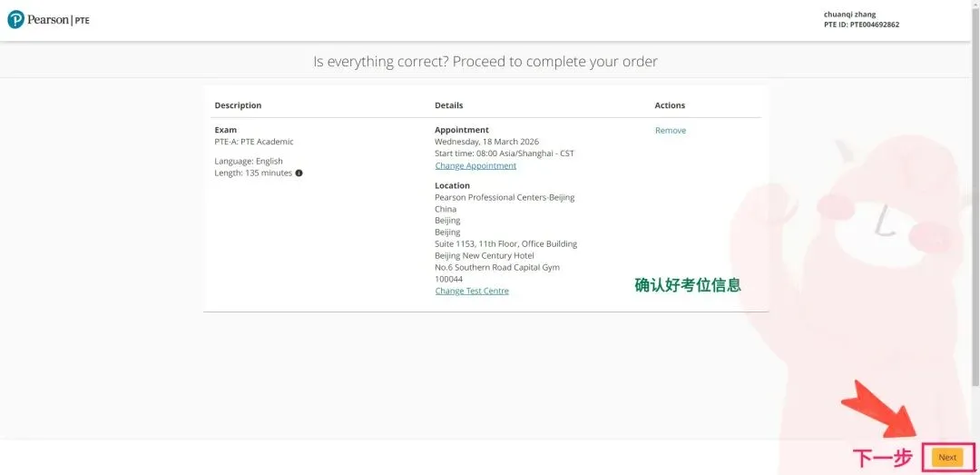Open the exam length info icon
This screenshot has width=980, height=475.
coord(299,173)
